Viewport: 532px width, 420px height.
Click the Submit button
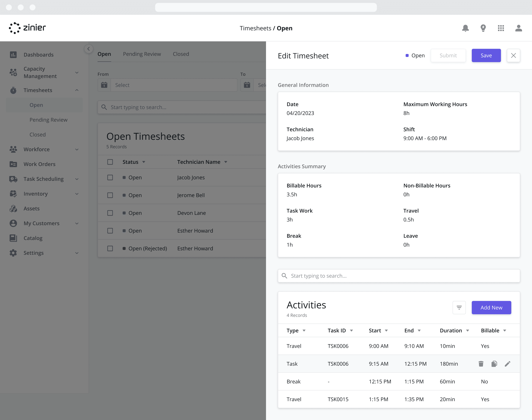point(448,55)
